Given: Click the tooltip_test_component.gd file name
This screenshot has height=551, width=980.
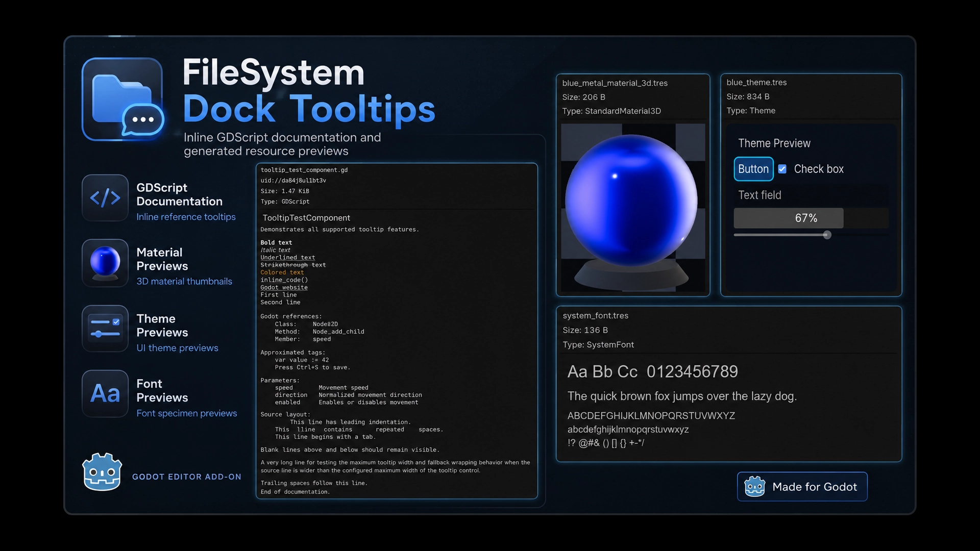Looking at the screenshot, I should (304, 170).
